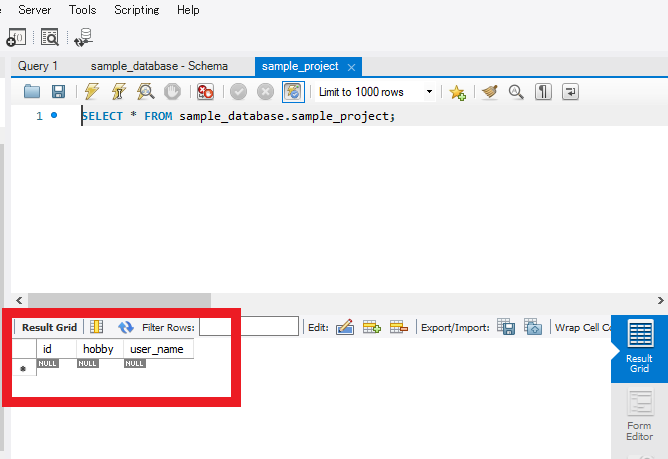Click the rollback X icon

(x=265, y=92)
